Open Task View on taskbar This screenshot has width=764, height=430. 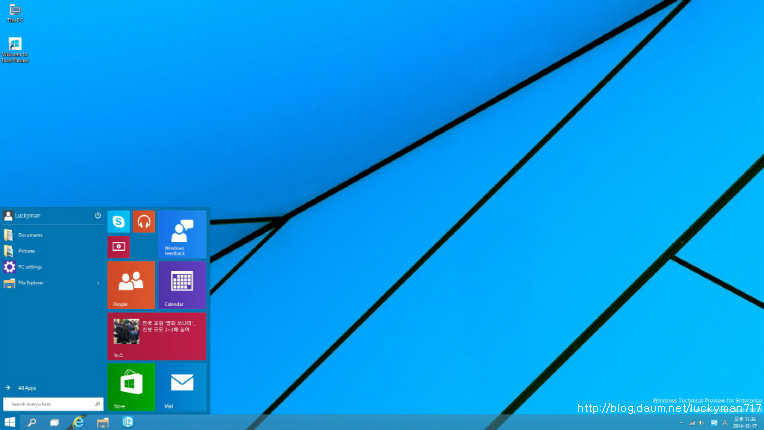click(x=55, y=422)
